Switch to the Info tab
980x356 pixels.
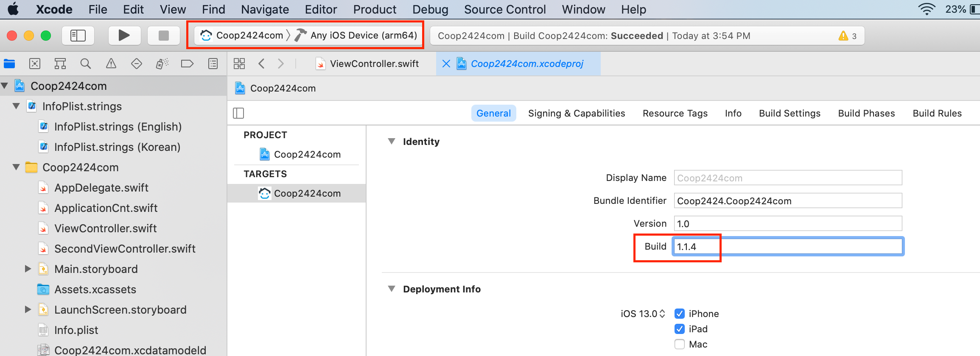click(733, 113)
